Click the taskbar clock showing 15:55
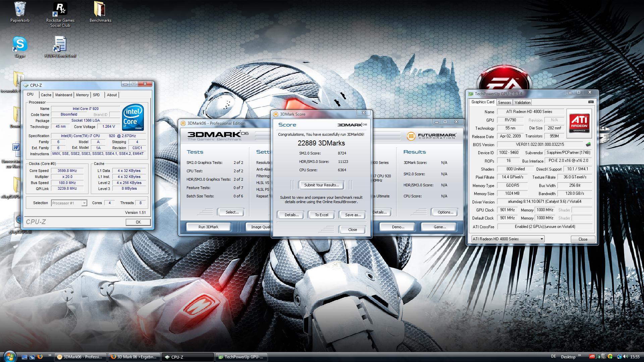The height and width of the screenshot is (362, 644). pos(635,357)
